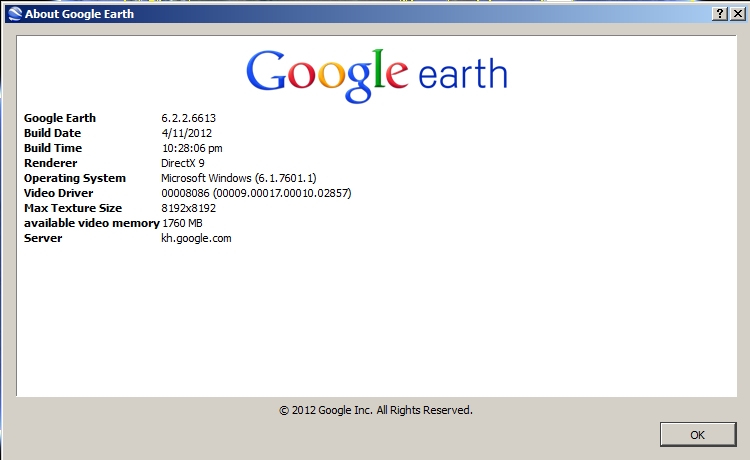The width and height of the screenshot is (750, 460).
Task: Click the Build Date label
Action: [53, 133]
